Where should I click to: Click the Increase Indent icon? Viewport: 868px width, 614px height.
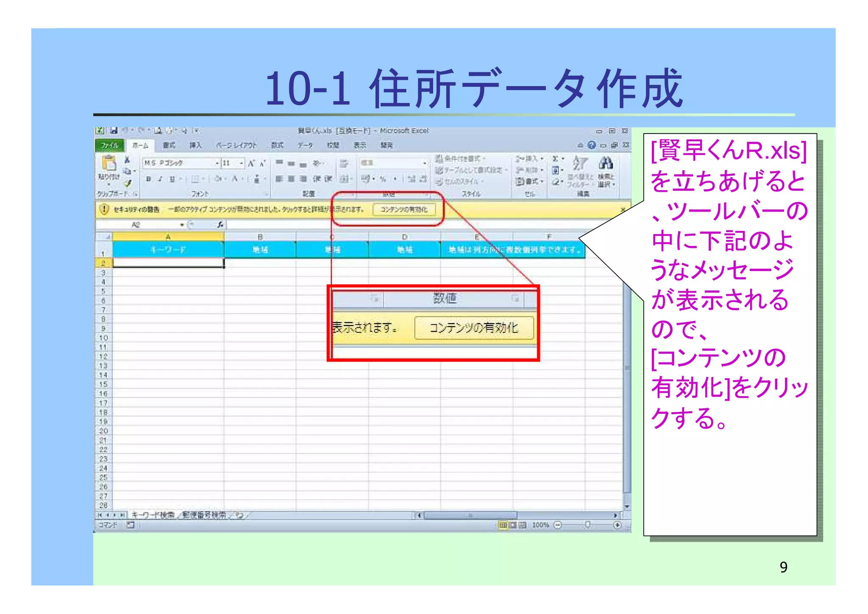tap(328, 179)
